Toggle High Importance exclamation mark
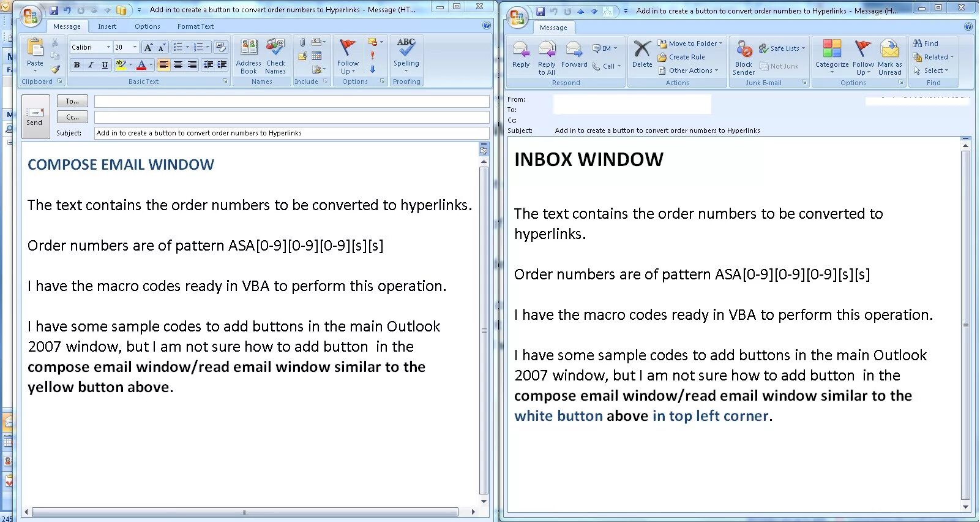Image resolution: width=980 pixels, height=522 pixels. 372,56
